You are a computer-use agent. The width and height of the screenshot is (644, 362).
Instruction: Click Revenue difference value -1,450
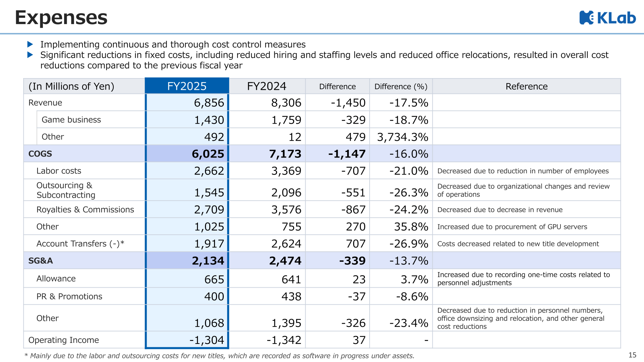point(348,103)
